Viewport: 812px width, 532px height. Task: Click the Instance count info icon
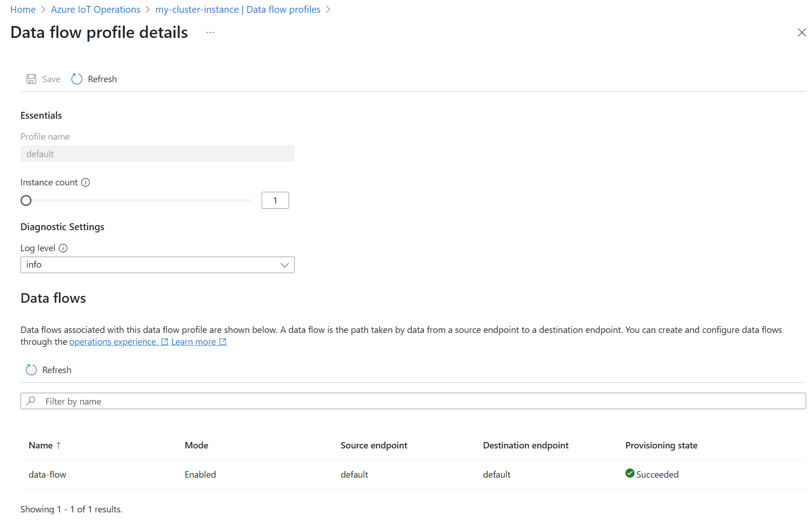[x=86, y=182]
